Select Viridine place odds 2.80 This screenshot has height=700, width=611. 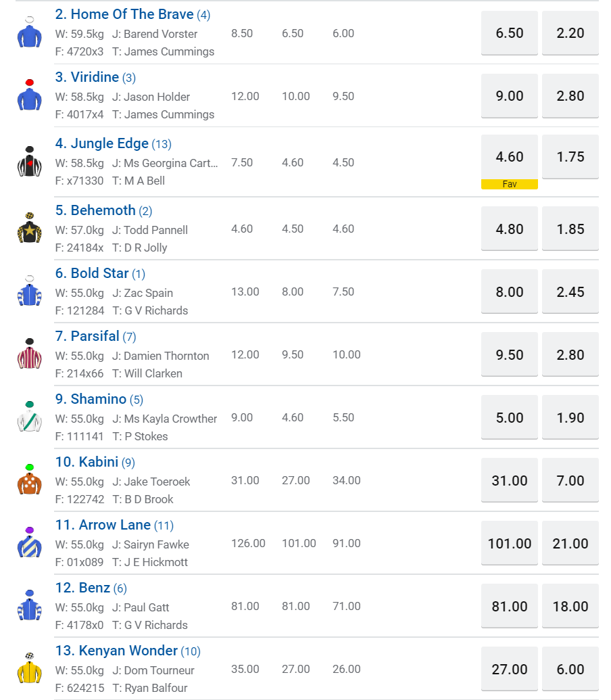pyautogui.click(x=570, y=96)
